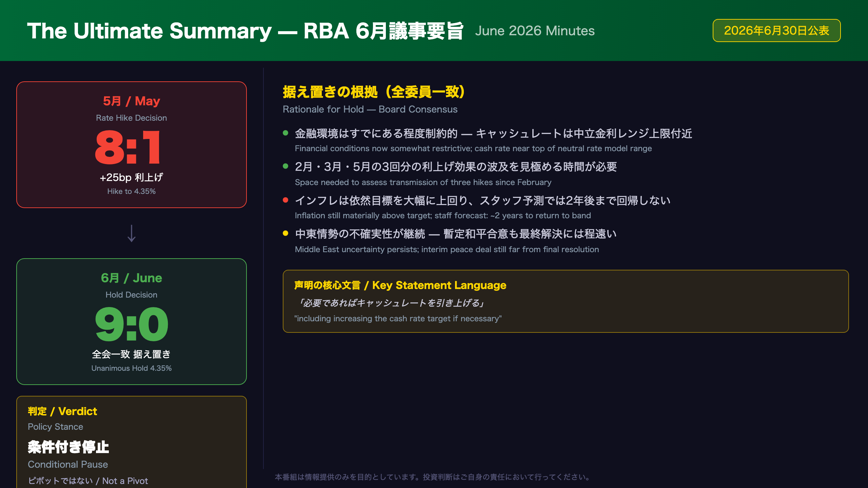Select the "6月 / June" card heading

click(132, 278)
